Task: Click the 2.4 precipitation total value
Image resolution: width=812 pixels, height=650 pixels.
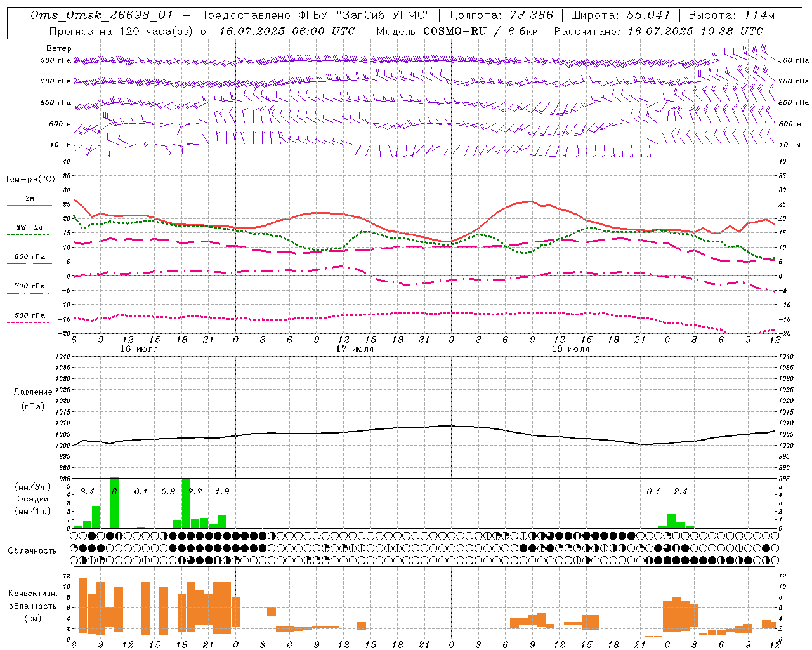Action: click(680, 492)
